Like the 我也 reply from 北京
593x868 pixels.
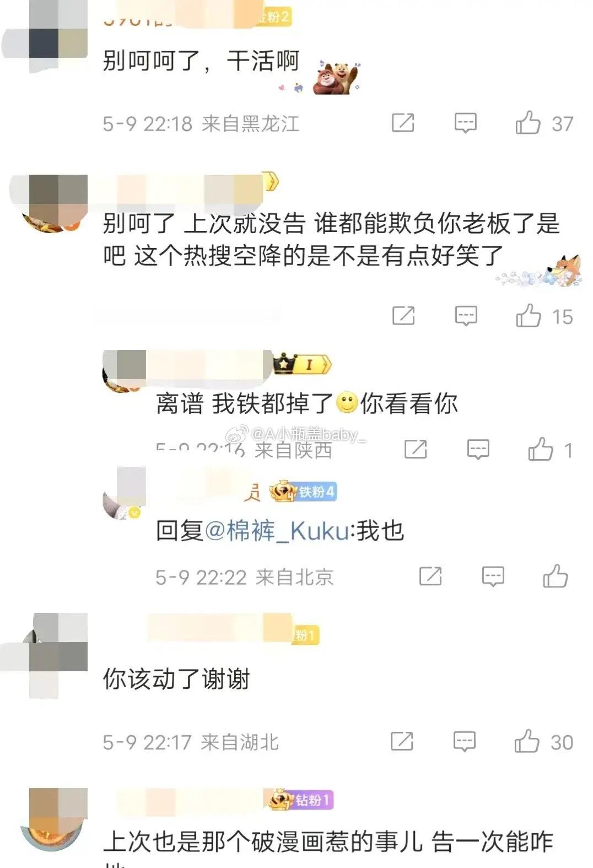pos(555,576)
